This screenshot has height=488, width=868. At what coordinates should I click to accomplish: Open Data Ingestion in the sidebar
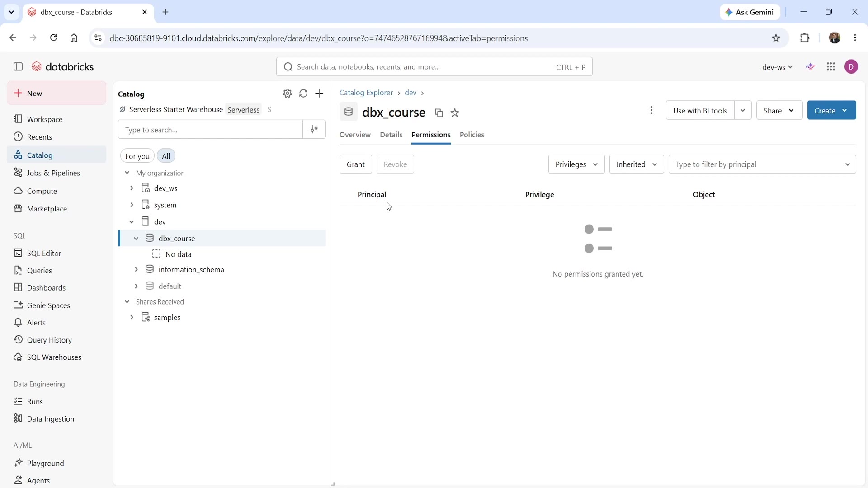pyautogui.click(x=57, y=419)
